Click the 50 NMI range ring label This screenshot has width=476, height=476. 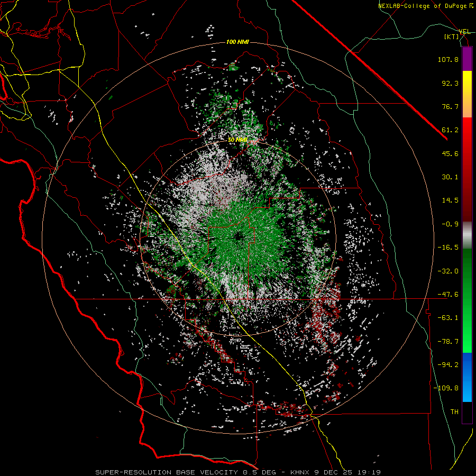pyautogui.click(x=237, y=140)
